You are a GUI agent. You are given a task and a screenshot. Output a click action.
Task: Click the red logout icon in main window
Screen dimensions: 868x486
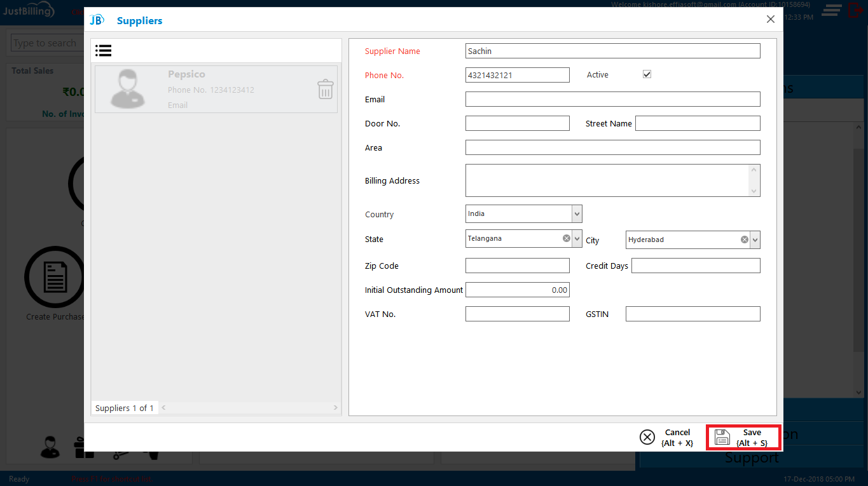point(854,10)
